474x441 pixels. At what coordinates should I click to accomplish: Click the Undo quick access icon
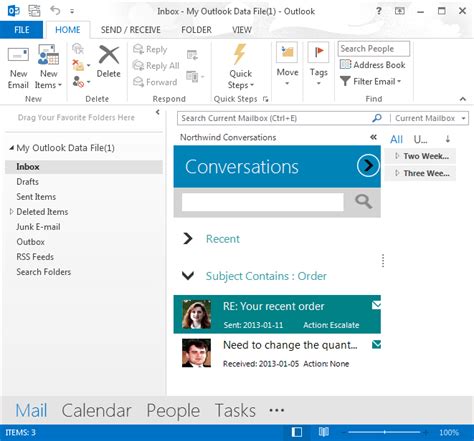click(55, 11)
